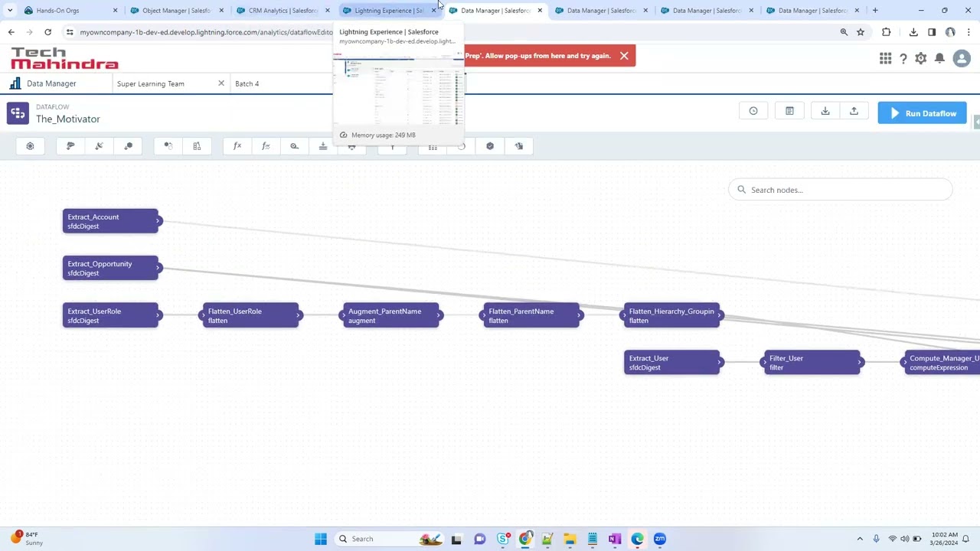Add a dim2mea node from toolbar

[294, 146]
